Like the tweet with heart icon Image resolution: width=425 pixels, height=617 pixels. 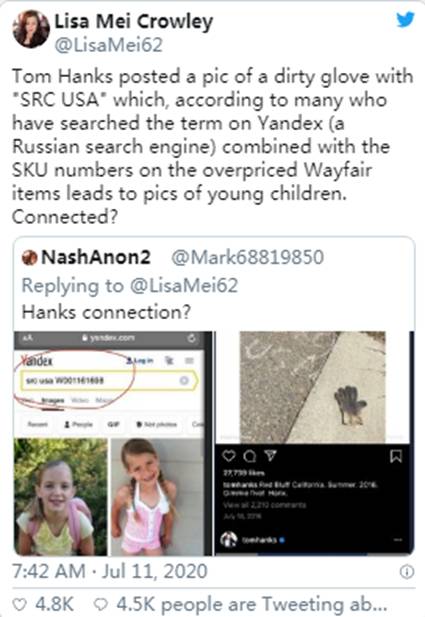(x=20, y=604)
